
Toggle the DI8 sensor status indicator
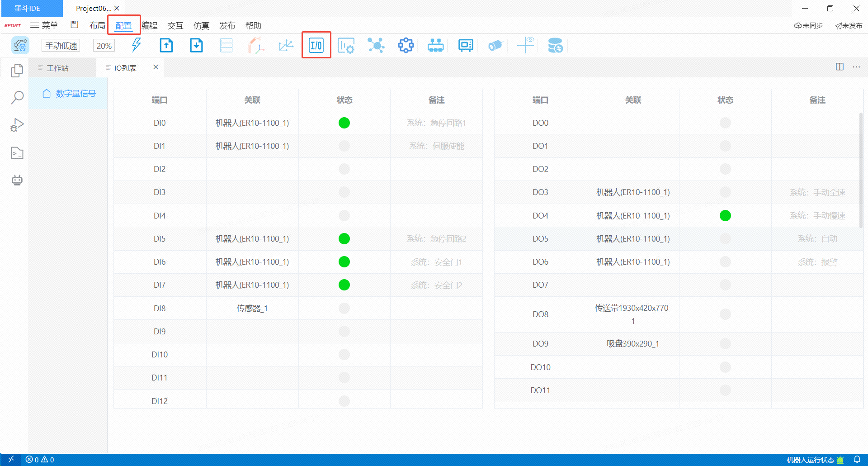coord(344,308)
